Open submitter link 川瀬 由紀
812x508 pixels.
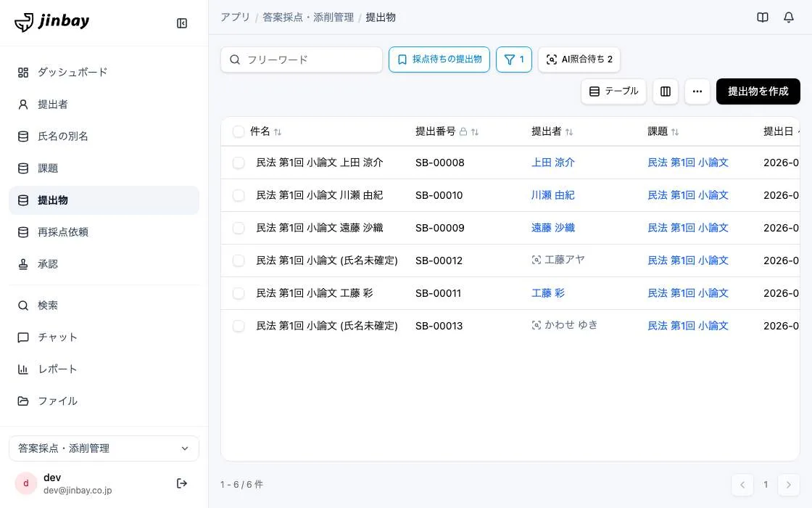[x=553, y=195]
